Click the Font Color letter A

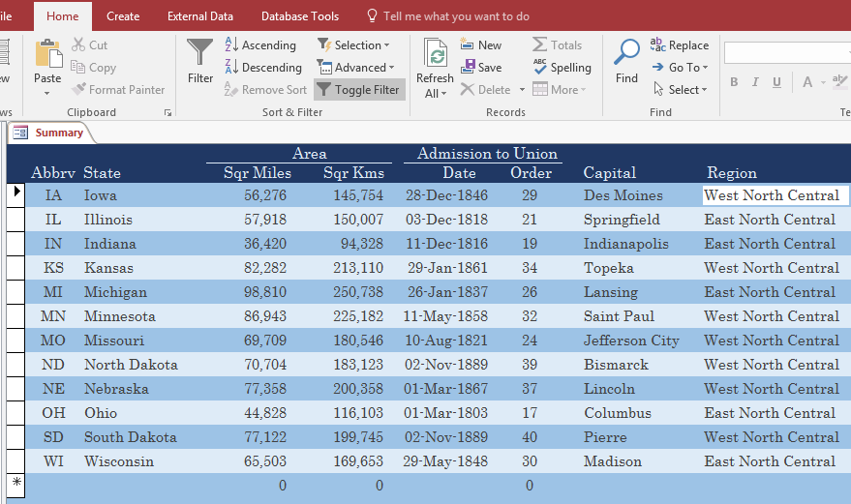pyautogui.click(x=807, y=82)
